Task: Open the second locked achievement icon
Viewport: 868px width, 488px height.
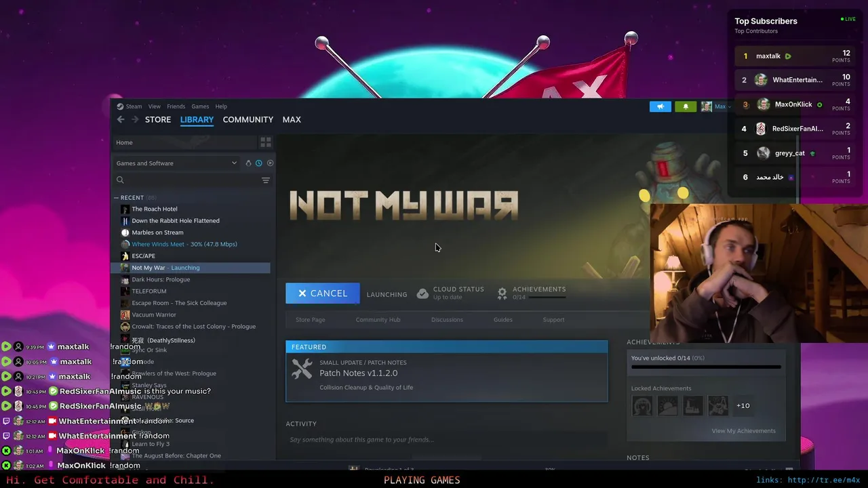Action: click(667, 406)
